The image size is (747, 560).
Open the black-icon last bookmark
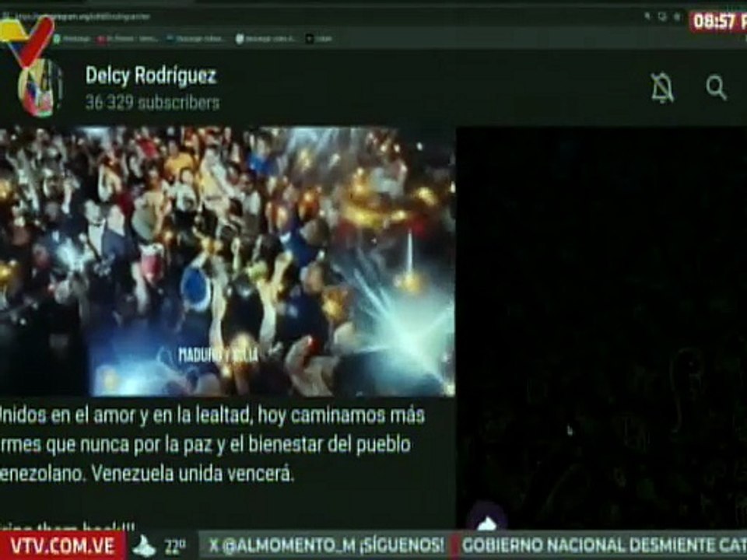(319, 39)
